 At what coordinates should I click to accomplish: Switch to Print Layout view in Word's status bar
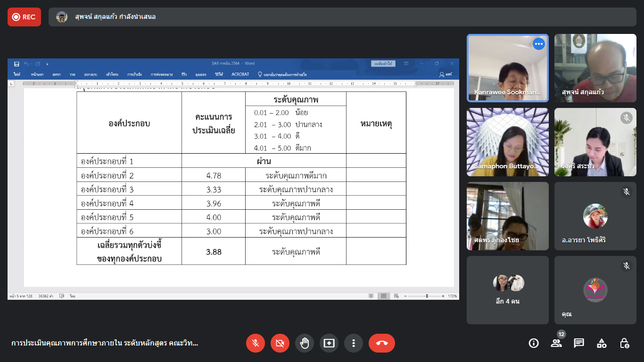[x=384, y=296]
